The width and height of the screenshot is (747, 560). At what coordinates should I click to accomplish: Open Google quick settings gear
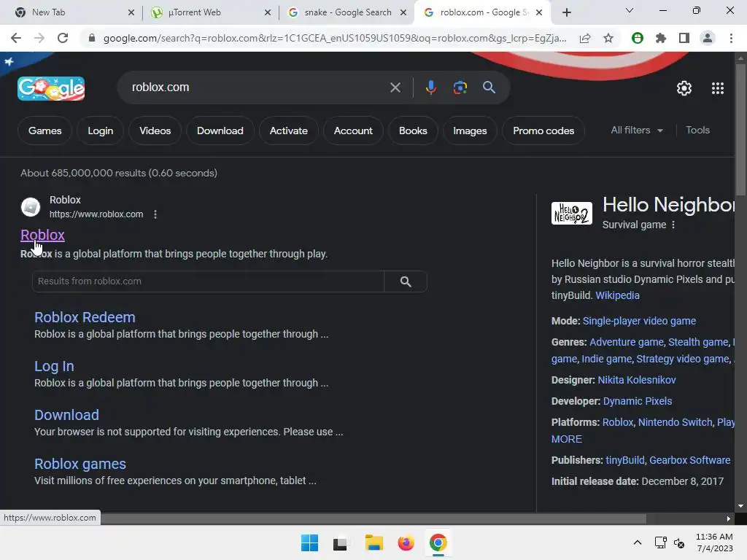684,88
